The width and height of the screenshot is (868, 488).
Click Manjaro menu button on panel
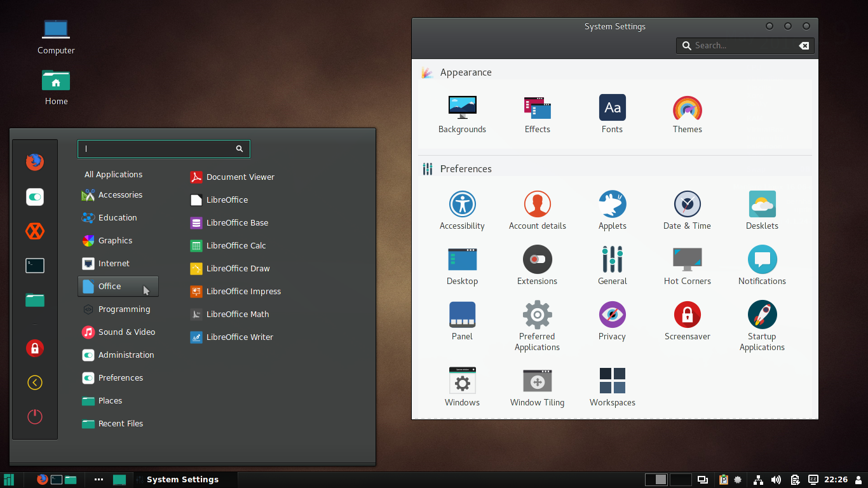(9, 480)
